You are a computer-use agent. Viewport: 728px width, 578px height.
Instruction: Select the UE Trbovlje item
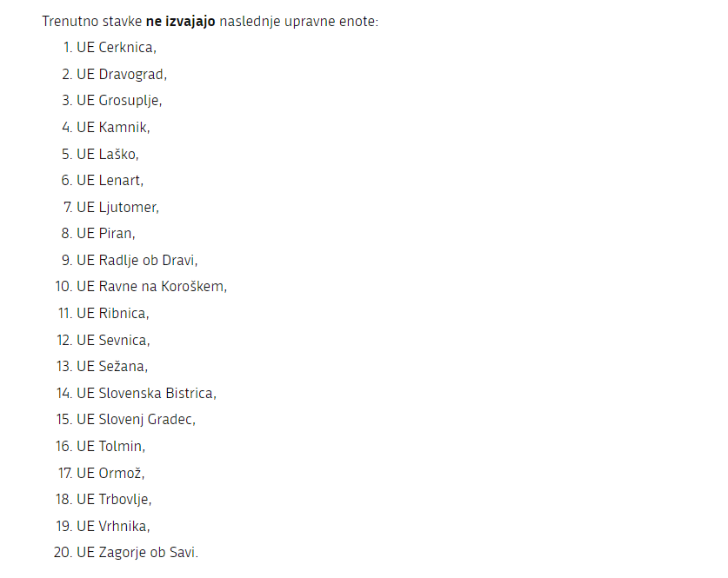[x=114, y=499]
